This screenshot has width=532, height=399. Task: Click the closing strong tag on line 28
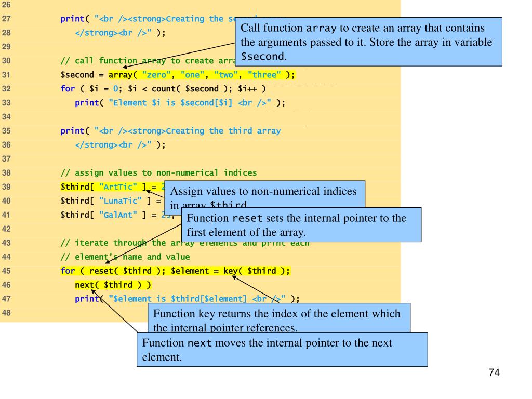point(96,33)
